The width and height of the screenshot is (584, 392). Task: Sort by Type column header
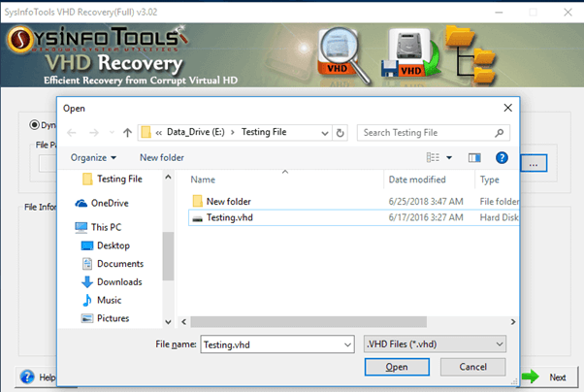coord(489,180)
